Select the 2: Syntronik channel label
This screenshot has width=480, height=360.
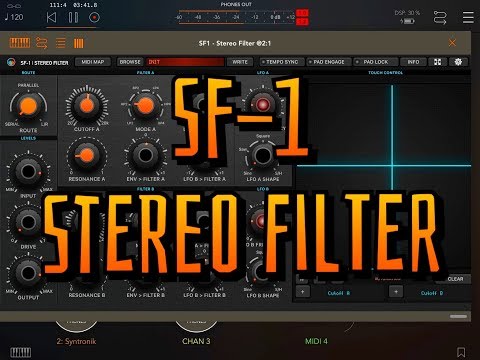point(76,341)
